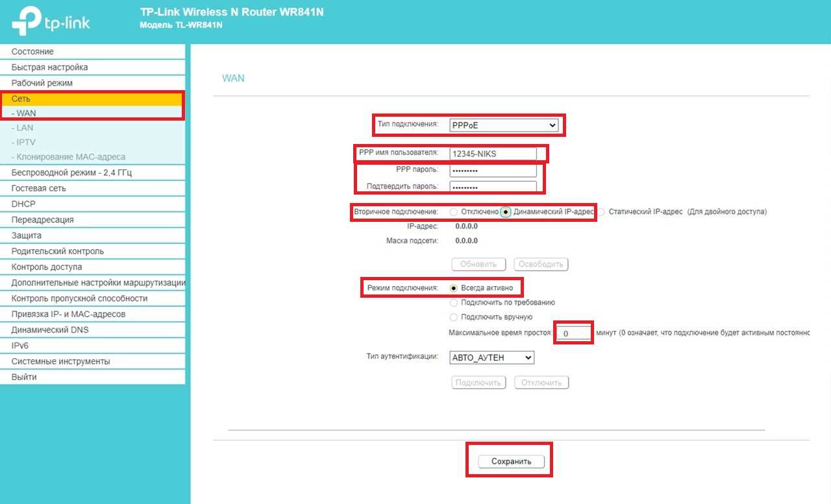Open Контроль пропускной способности item
Screen dimensions: 831x504
click(93, 298)
